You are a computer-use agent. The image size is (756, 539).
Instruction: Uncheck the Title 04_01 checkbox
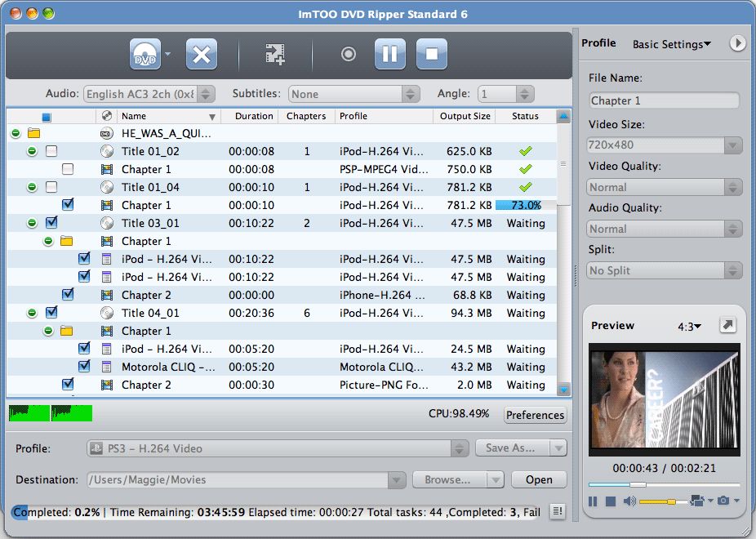51,312
